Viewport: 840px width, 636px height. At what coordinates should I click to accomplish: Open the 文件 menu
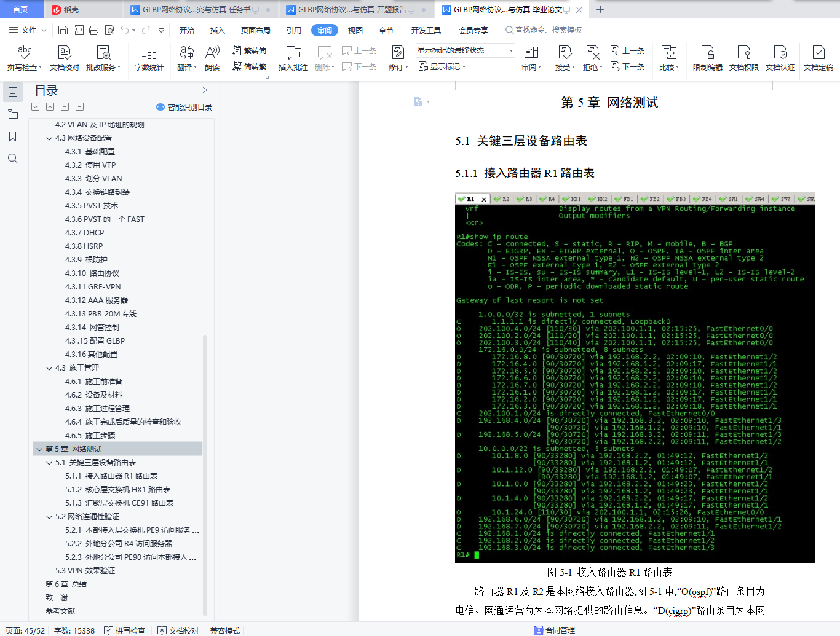coord(28,30)
